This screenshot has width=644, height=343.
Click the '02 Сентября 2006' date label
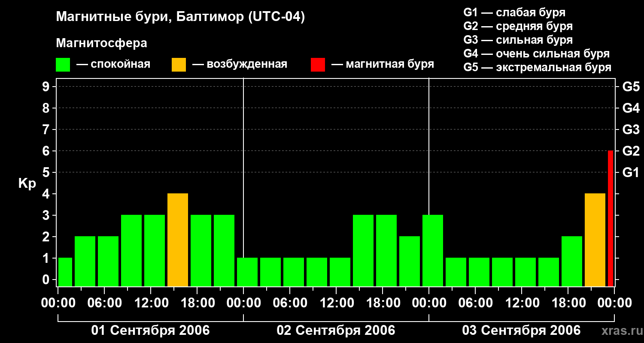[x=336, y=330]
